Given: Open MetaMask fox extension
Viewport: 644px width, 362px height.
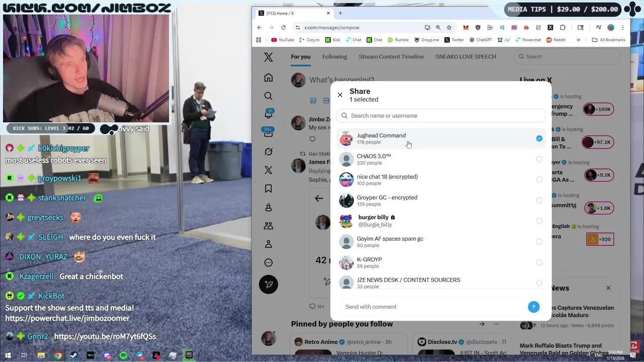Looking at the screenshot, I should coord(466,28).
